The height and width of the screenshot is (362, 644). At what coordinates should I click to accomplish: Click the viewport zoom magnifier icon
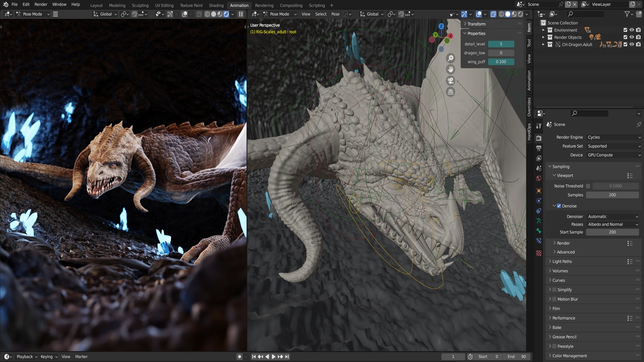[x=450, y=58]
